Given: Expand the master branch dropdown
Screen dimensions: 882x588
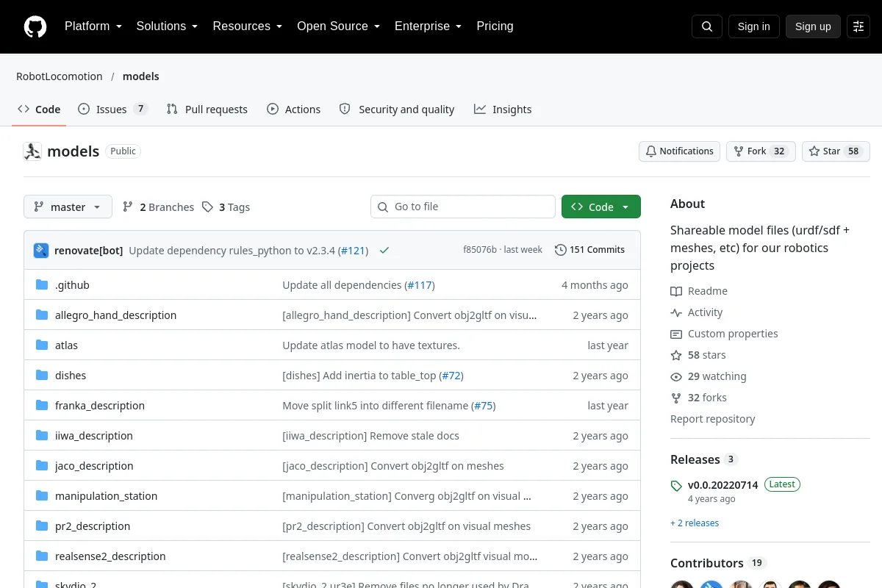Looking at the screenshot, I should tap(68, 207).
